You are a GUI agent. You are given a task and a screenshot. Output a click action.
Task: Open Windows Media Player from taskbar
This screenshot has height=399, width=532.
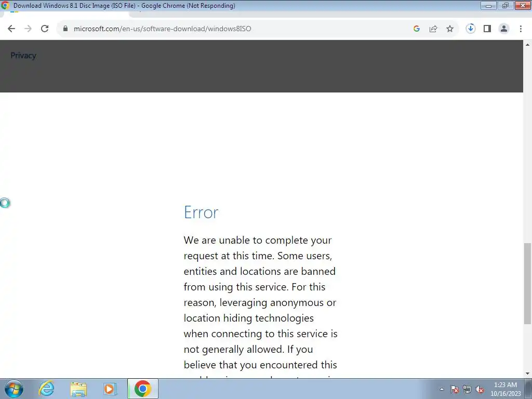110,389
